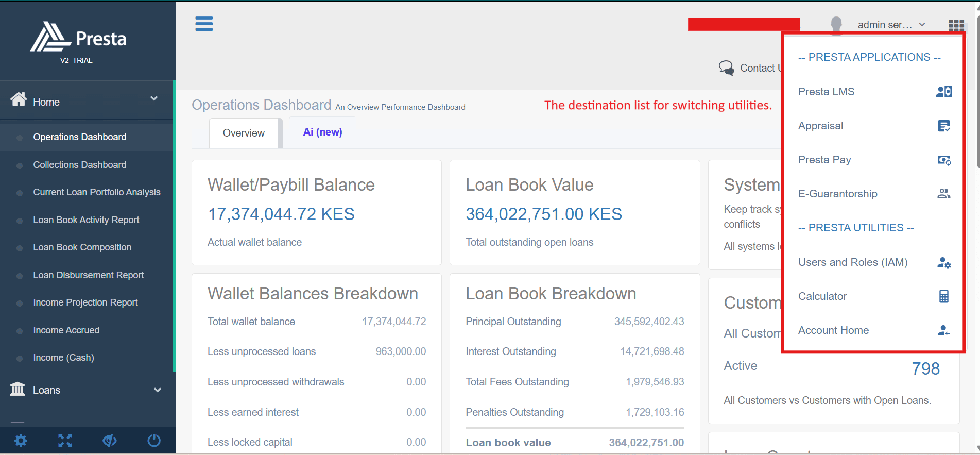Click the Principal Outstanding value 345,592,402.43
The image size is (980, 455).
[x=649, y=322]
